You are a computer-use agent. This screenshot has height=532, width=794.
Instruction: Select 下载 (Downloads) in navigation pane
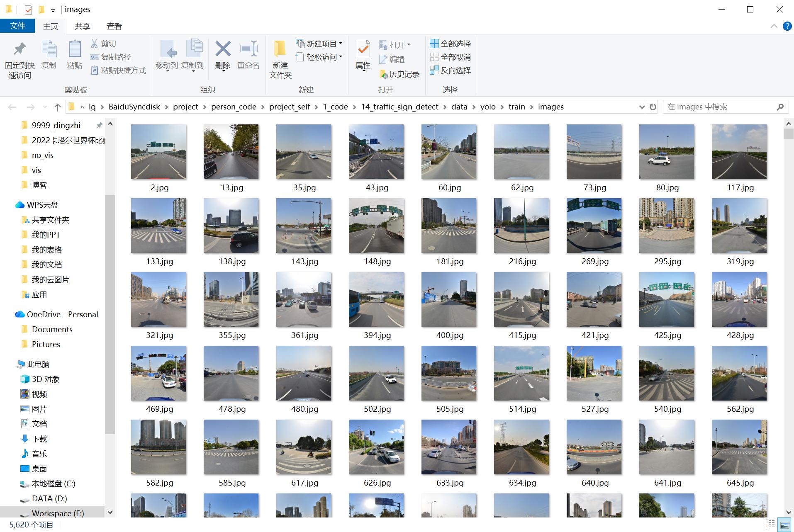(39, 439)
